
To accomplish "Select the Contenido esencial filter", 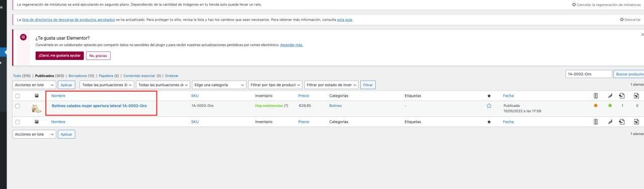I will pos(142,76).
